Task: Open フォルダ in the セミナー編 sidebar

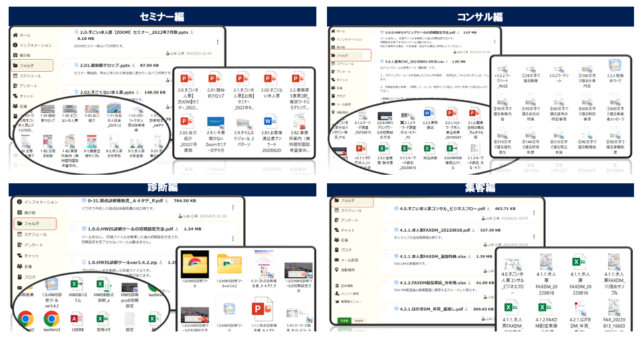Action: [x=32, y=65]
